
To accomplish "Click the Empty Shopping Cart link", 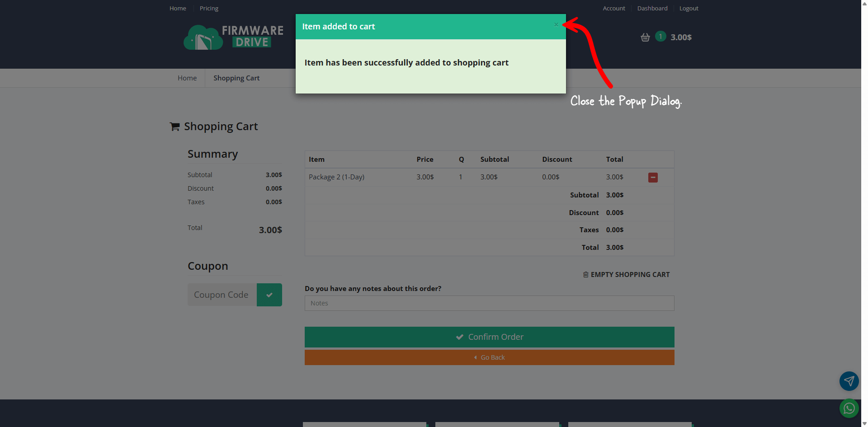I will [626, 275].
